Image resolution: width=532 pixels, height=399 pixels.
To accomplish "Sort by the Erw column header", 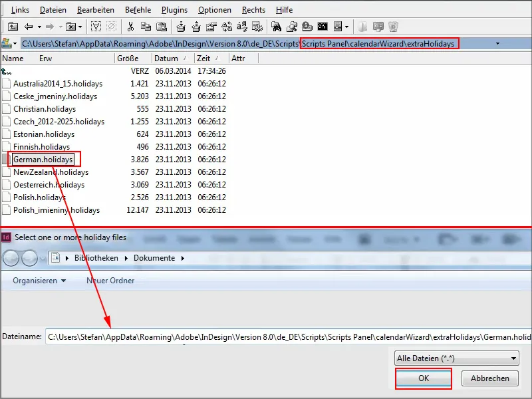I will (x=45, y=59).
